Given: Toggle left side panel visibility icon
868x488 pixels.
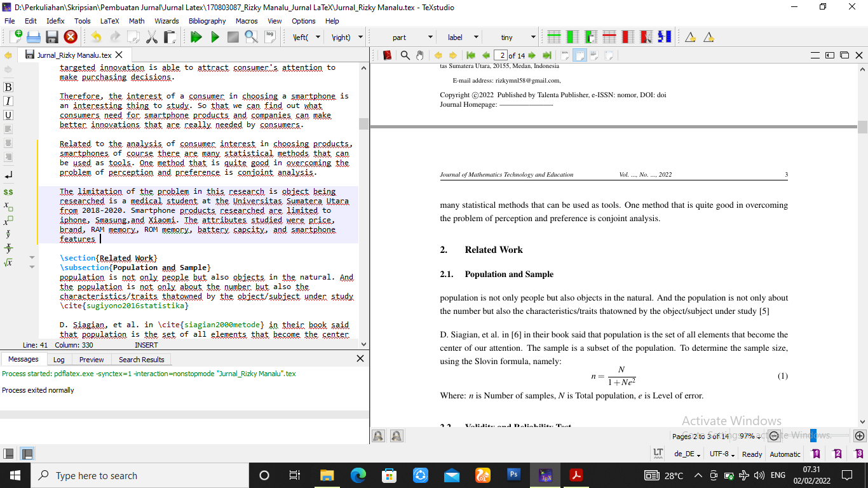Looking at the screenshot, I should pyautogui.click(x=9, y=454).
